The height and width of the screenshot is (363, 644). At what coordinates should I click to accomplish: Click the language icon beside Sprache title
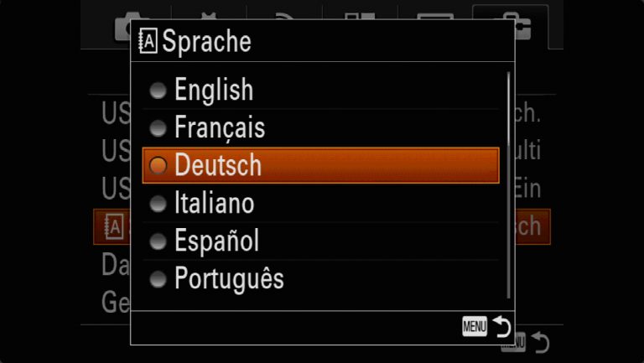pos(148,41)
